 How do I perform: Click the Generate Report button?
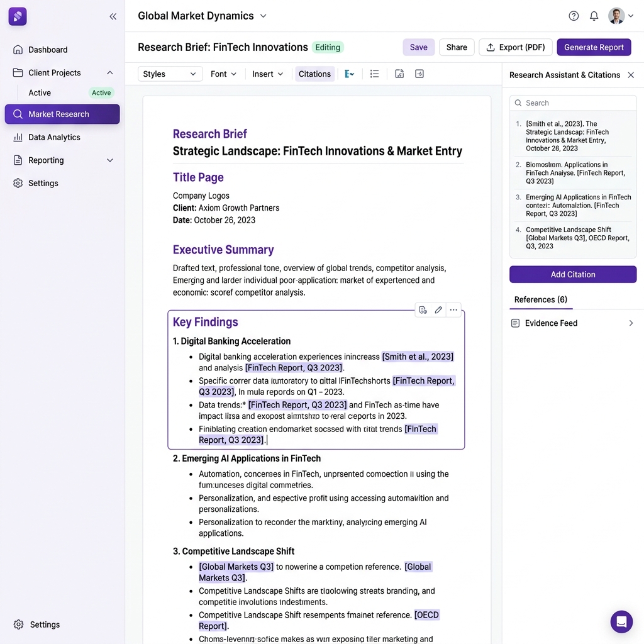pos(594,47)
